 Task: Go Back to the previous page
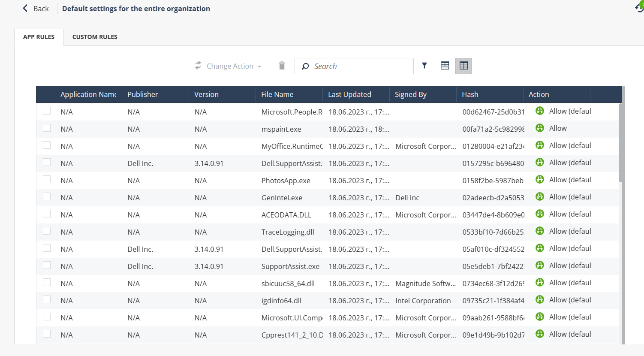36,9
